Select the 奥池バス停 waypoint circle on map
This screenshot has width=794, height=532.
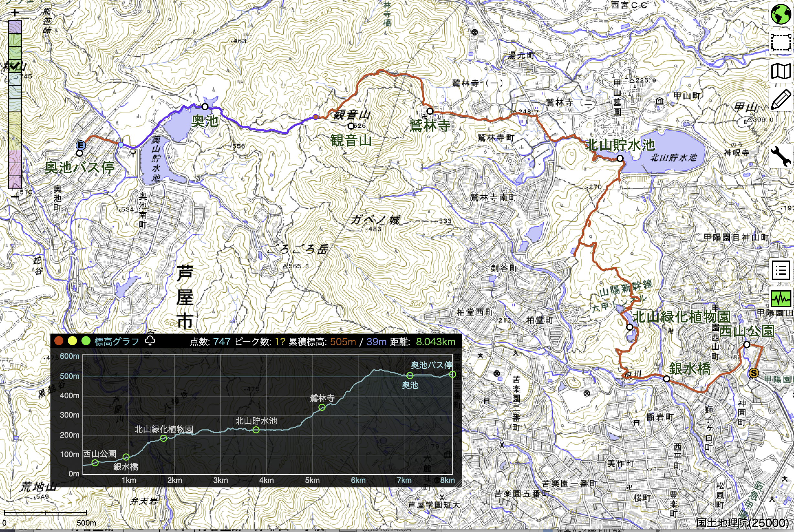pos(80,153)
